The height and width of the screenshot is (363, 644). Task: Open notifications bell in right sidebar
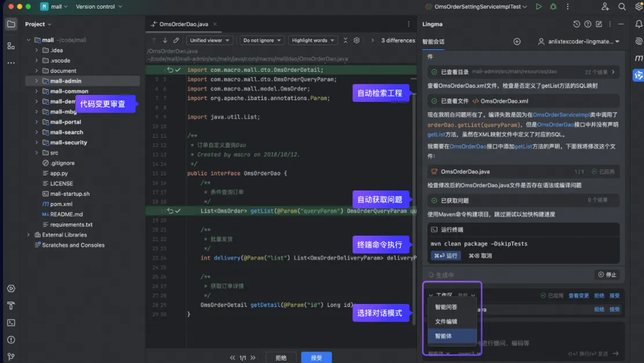(639, 24)
